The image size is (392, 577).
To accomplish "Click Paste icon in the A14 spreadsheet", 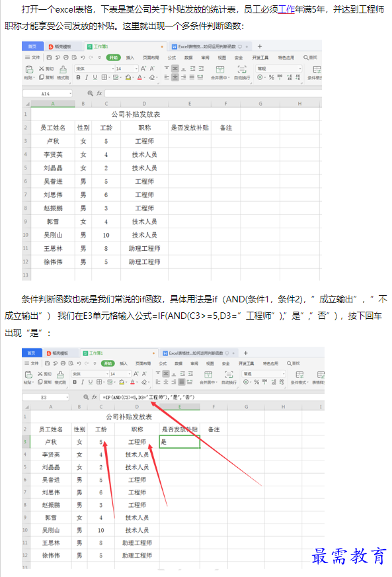I will tap(29, 69).
